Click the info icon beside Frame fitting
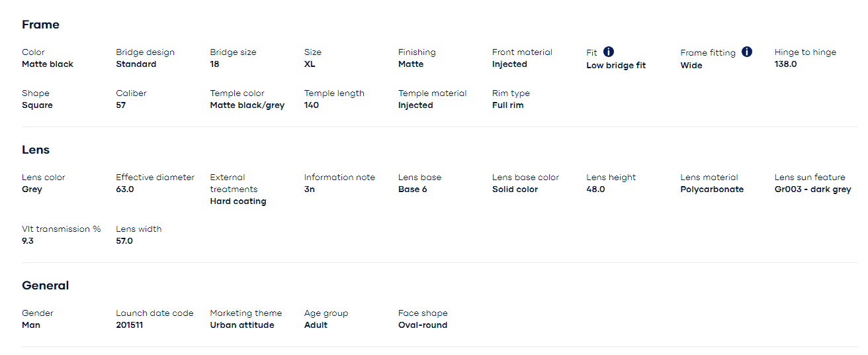 (747, 52)
